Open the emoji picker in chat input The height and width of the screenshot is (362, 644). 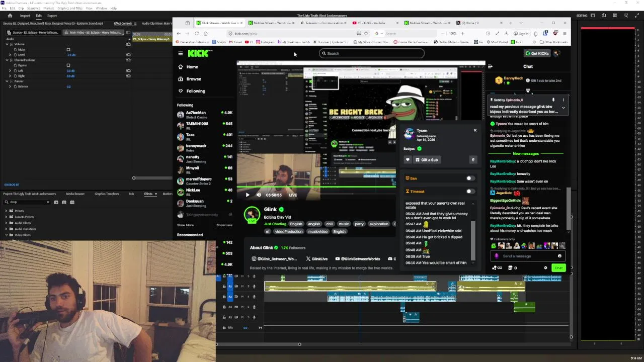pyautogui.click(x=559, y=256)
